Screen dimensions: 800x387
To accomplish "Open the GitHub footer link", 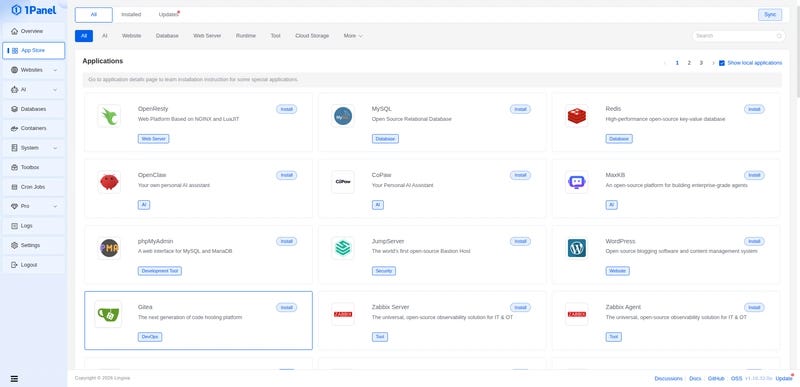I will pos(716,378).
